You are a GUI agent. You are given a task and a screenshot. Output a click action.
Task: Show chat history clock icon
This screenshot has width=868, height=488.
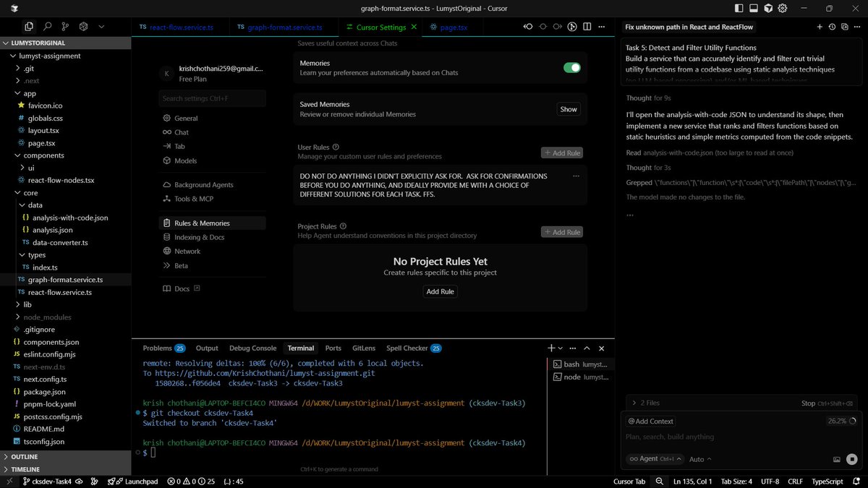[832, 27]
